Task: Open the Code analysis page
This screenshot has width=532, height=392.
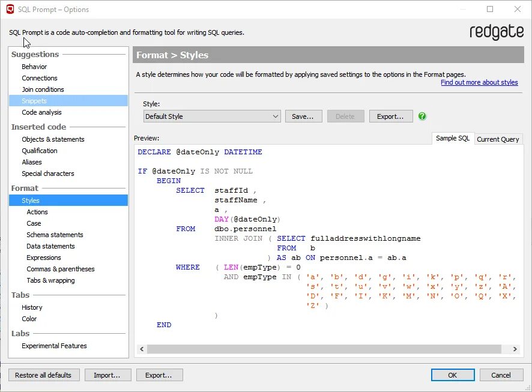Action: click(41, 112)
